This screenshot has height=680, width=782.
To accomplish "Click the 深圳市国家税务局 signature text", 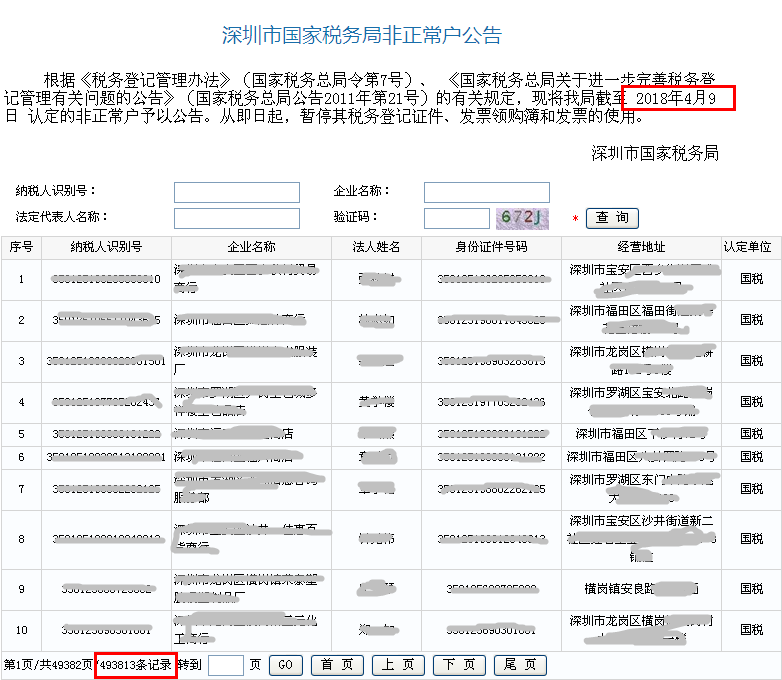I will click(655, 153).
